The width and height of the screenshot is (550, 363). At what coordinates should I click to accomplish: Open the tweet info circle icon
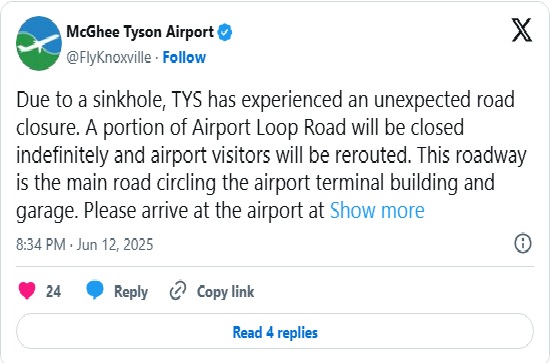[x=523, y=243]
